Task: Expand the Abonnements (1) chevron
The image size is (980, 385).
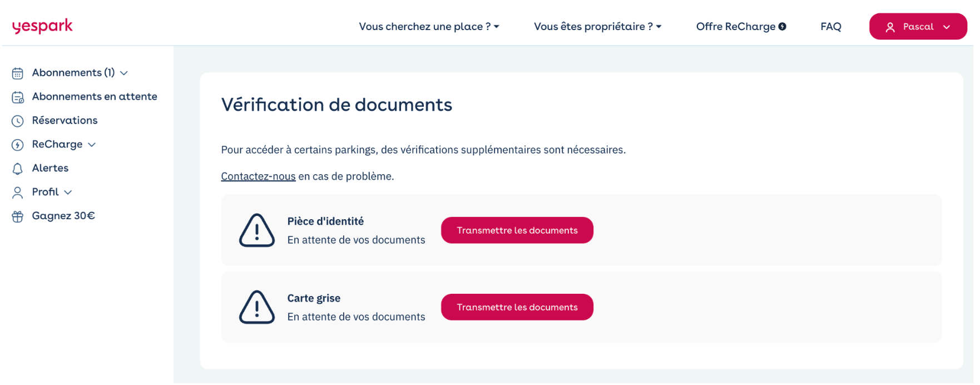Action: coord(124,73)
